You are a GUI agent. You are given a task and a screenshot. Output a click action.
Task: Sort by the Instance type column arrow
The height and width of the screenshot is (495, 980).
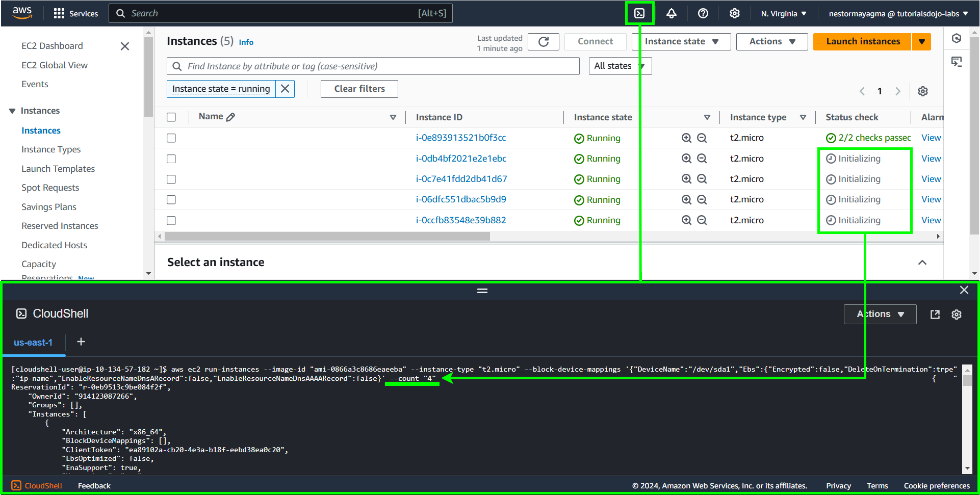click(803, 117)
